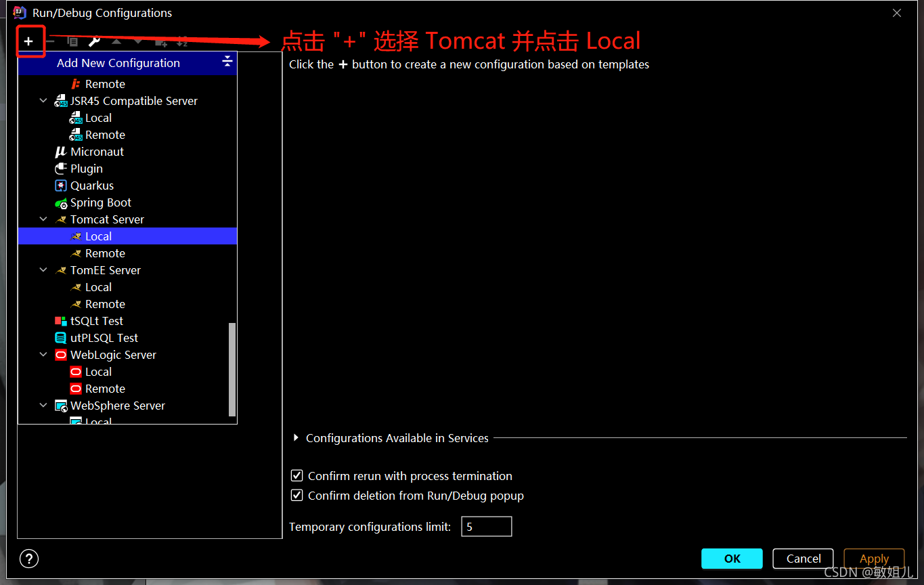Click the minus Remove Configuration toolbar icon
The height and width of the screenshot is (585, 924).
50,41
